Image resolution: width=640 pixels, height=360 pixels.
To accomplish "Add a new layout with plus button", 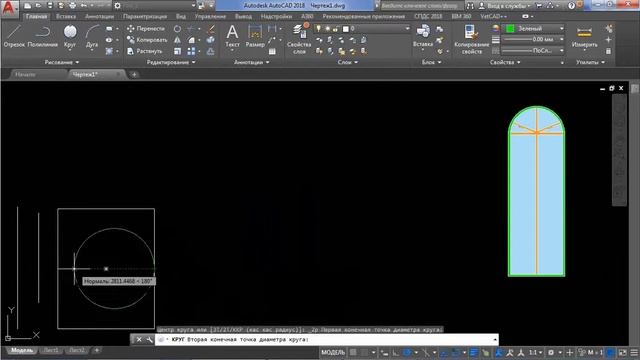I will pyautogui.click(x=97, y=350).
